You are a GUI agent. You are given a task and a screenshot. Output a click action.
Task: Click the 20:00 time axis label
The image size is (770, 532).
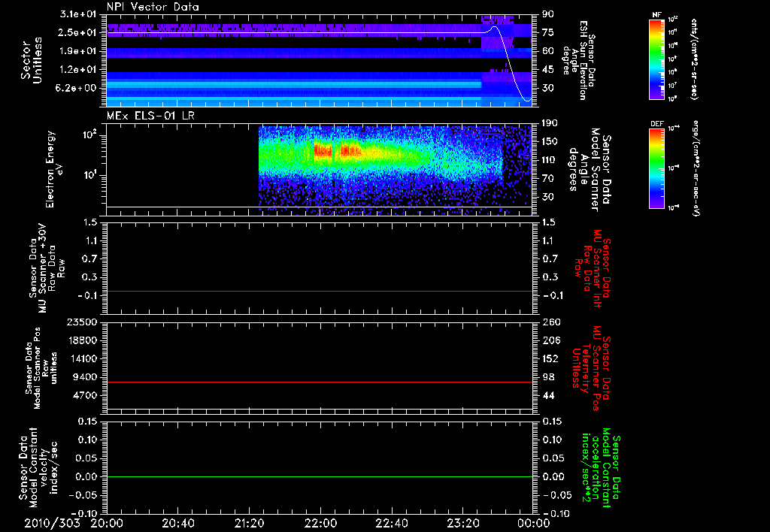pyautogui.click(x=107, y=524)
